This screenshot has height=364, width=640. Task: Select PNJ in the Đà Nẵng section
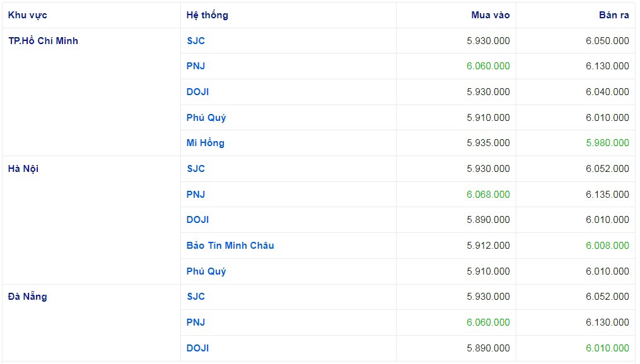[x=195, y=322]
